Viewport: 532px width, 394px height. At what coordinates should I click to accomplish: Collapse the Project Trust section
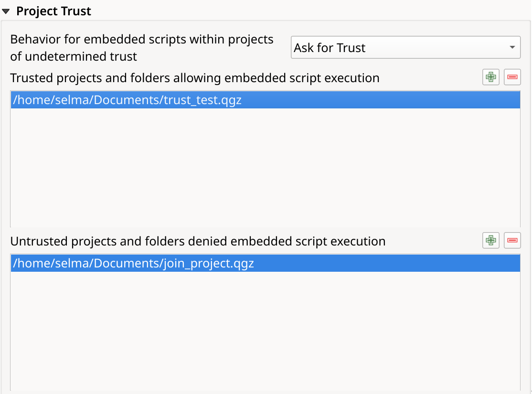[x=7, y=11]
